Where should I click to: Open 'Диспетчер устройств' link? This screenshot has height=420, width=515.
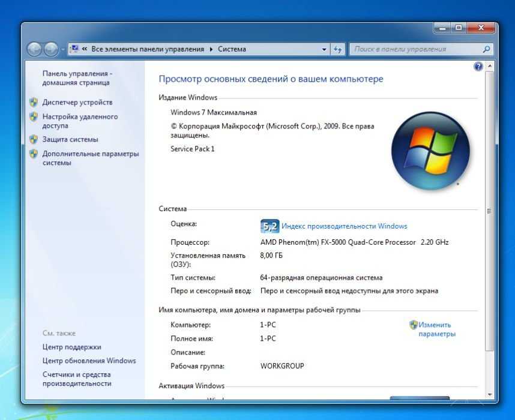click(77, 103)
